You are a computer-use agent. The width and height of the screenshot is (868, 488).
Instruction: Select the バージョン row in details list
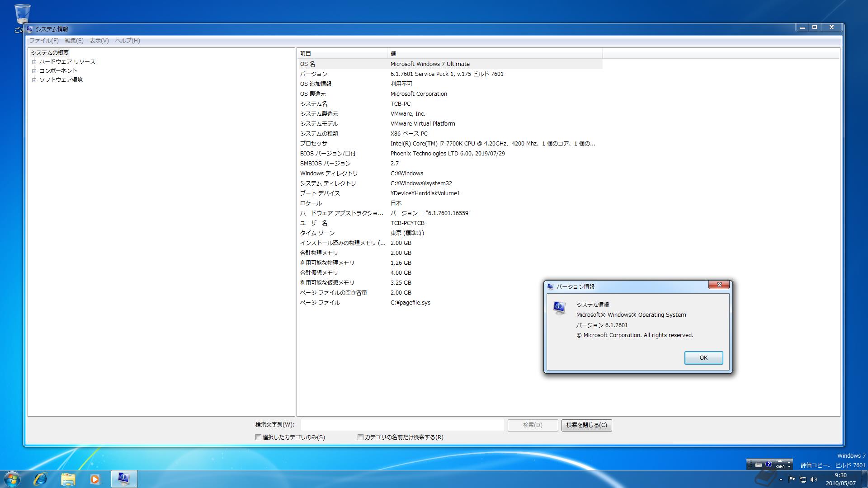[x=450, y=74]
